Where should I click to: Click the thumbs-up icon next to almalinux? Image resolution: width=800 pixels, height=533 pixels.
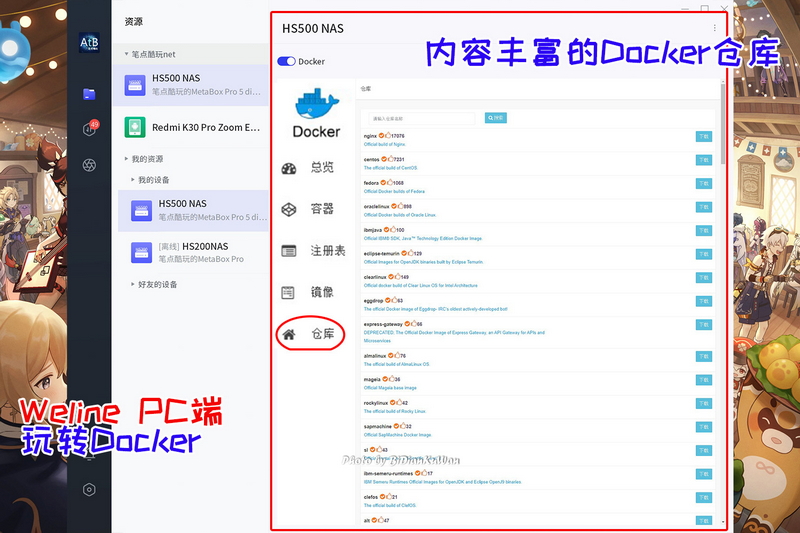397,356
